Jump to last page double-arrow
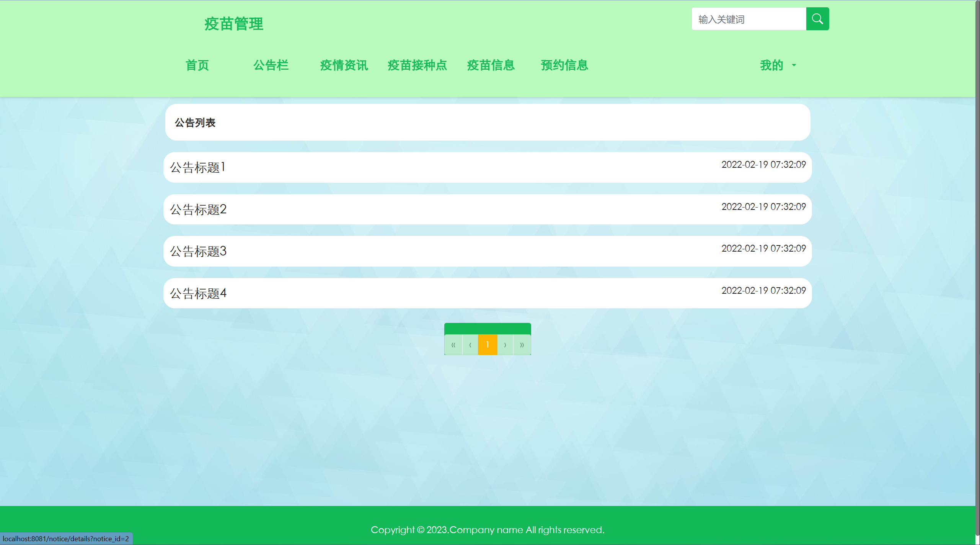 (522, 345)
